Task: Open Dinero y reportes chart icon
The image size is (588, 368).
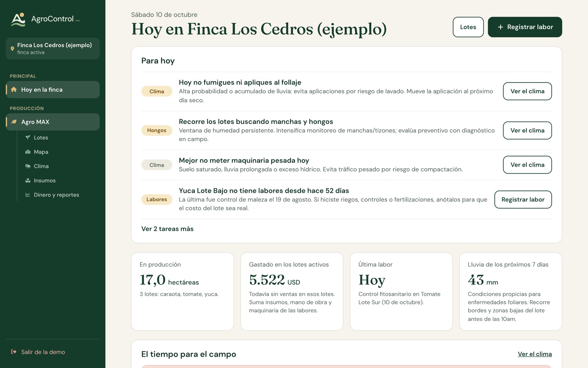Action: click(28, 195)
